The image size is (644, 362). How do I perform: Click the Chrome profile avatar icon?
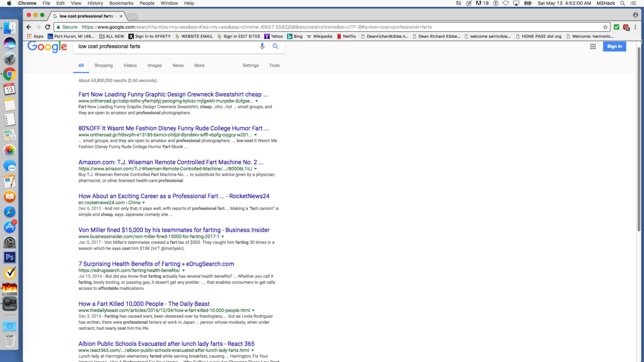[x=635, y=15]
